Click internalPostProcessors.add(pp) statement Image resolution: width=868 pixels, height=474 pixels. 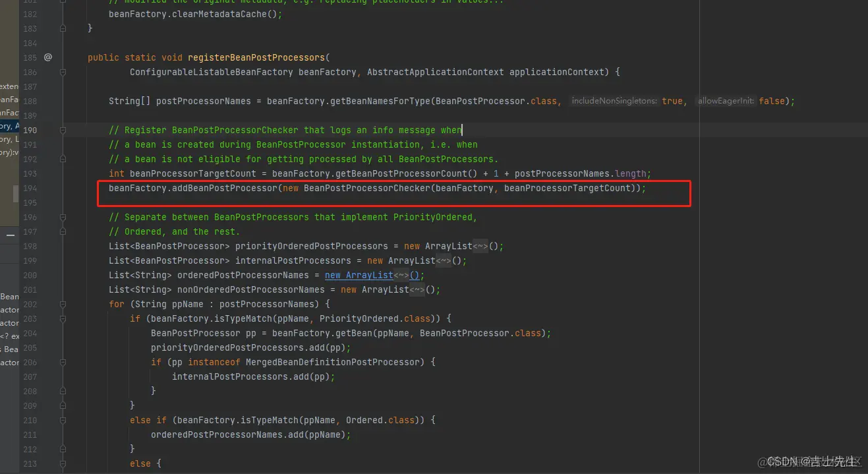click(x=254, y=376)
